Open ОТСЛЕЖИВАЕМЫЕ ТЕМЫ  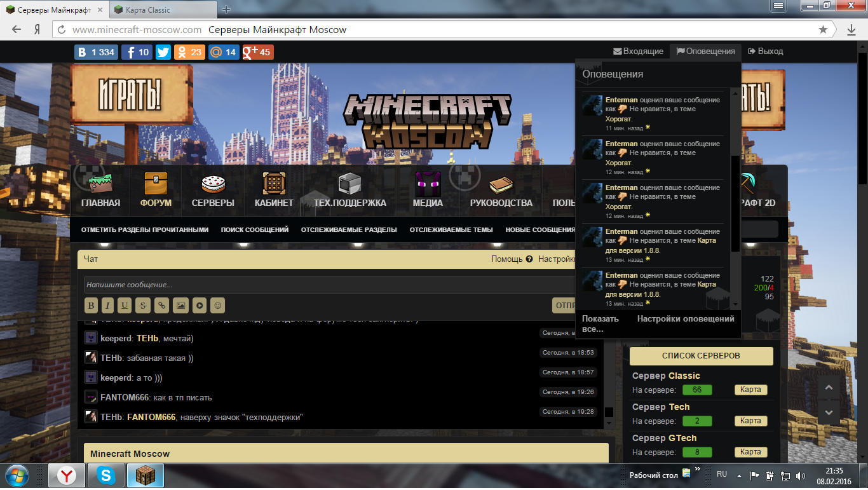pos(451,230)
